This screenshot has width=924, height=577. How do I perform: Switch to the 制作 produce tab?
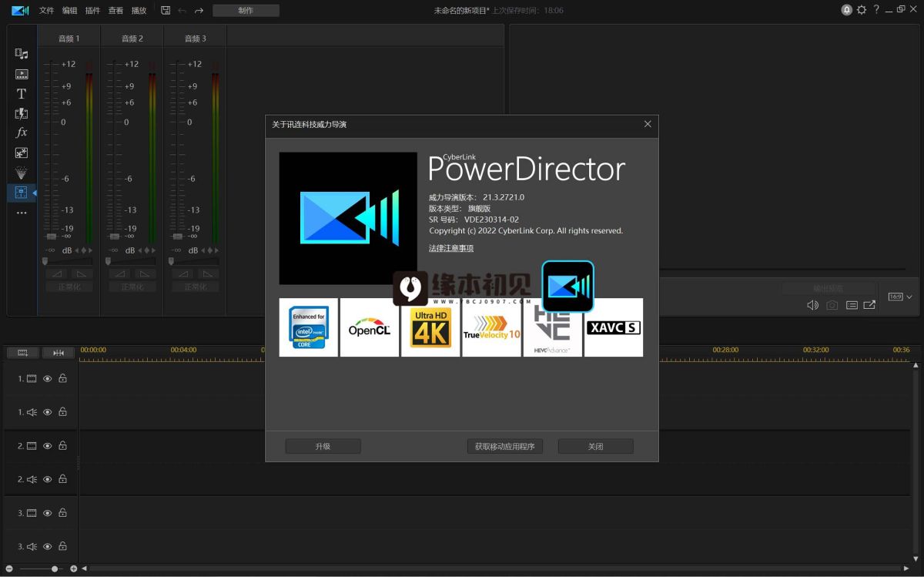click(246, 11)
